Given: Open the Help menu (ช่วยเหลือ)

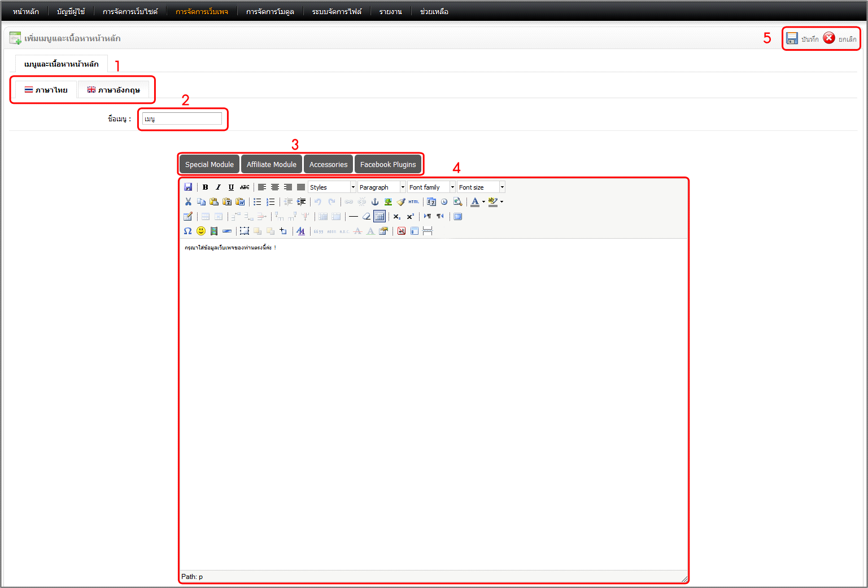Looking at the screenshot, I should [x=434, y=11].
